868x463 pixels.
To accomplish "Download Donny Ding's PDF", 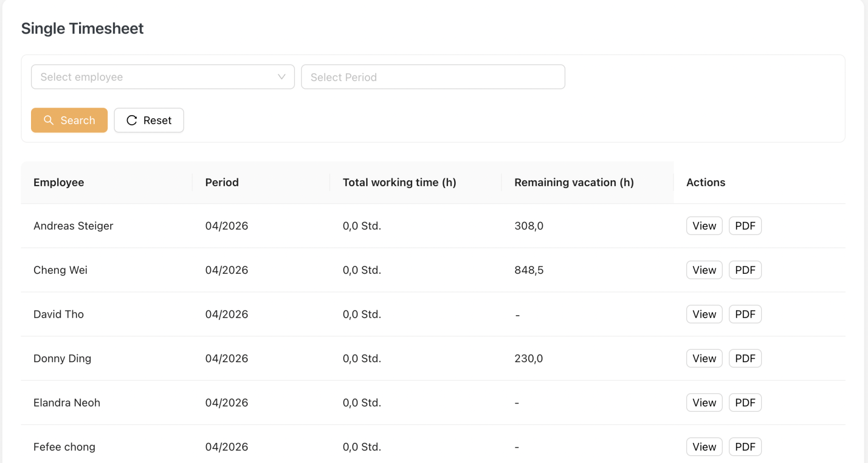I will [x=745, y=359].
